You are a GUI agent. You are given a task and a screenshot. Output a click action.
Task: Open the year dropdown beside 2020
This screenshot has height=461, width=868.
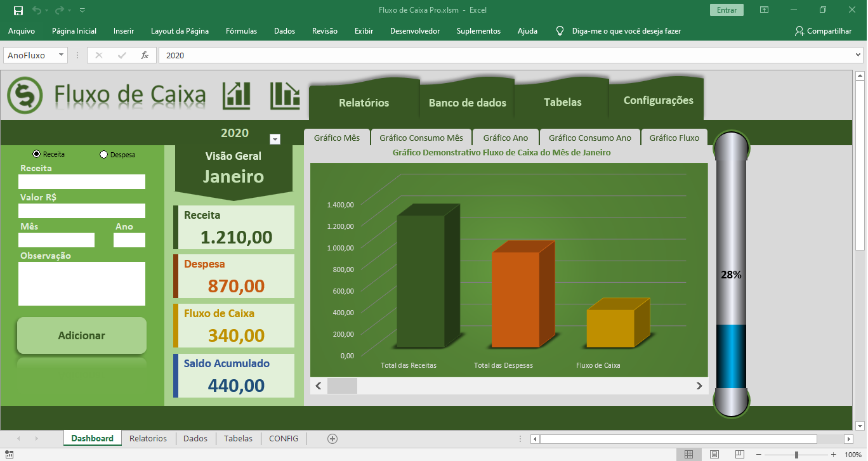(275, 139)
